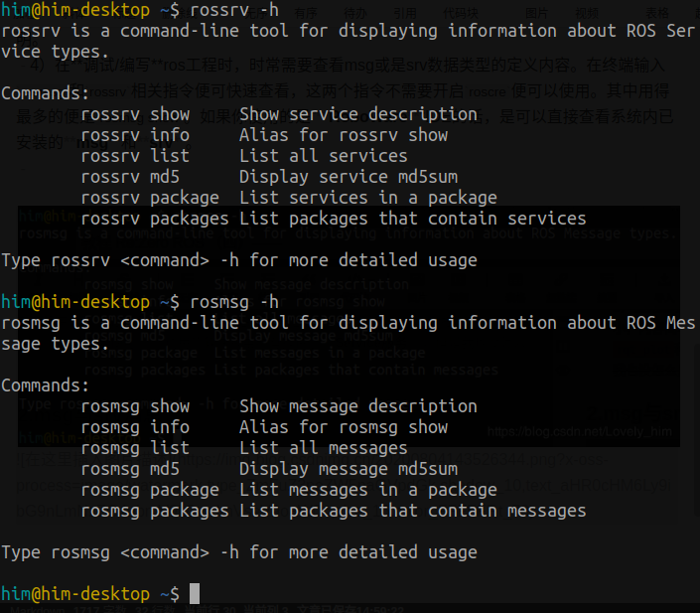Click 'Type rossrv <command> -h' usage line
The height and width of the screenshot is (613, 700).
(239, 260)
